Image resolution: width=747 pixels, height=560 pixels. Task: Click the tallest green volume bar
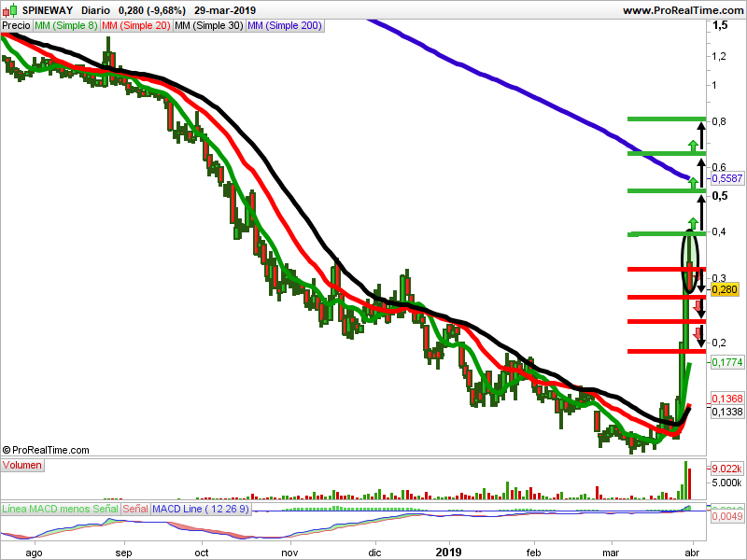coord(686,480)
